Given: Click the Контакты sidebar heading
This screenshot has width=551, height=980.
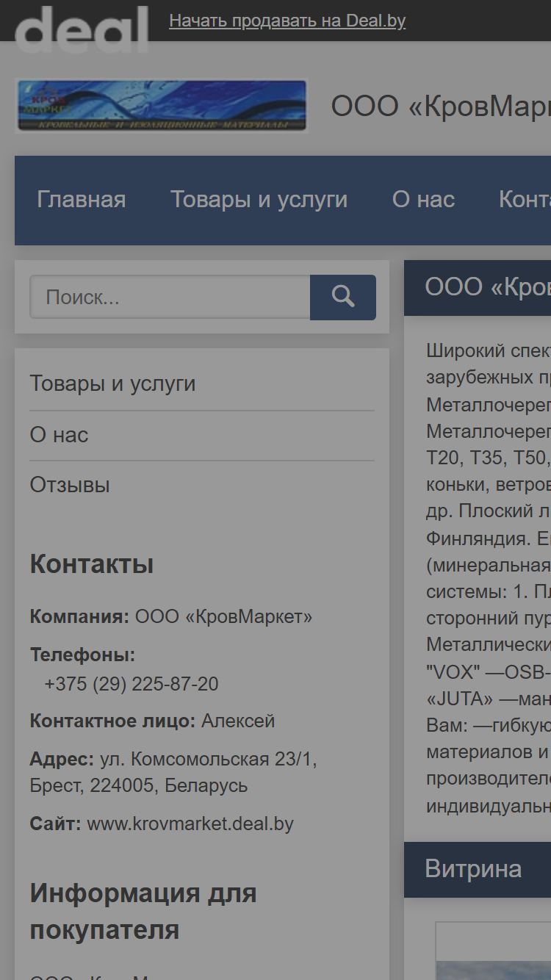Looking at the screenshot, I should (x=92, y=564).
